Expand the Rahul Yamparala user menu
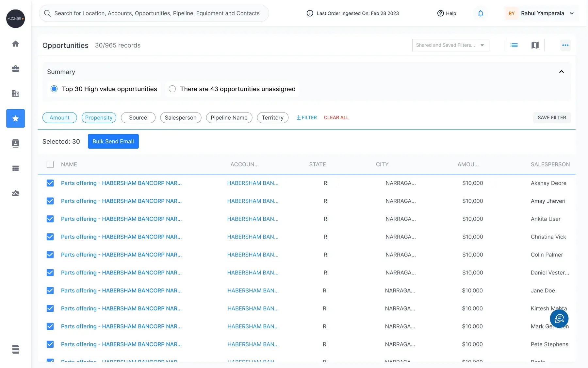This screenshot has height=368, width=588. click(572, 13)
